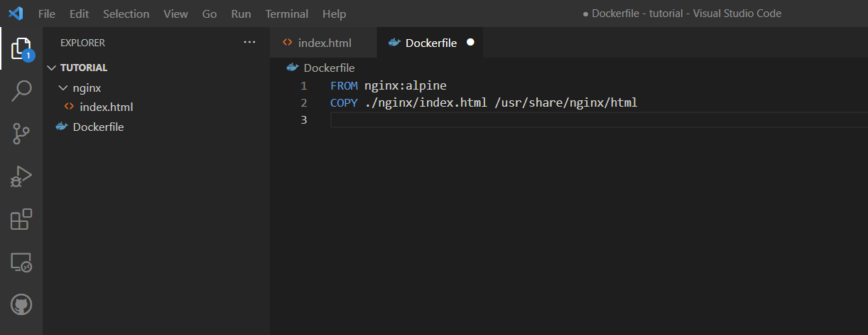Open Explorer's more actions ellipsis
Image resolution: width=868 pixels, height=335 pixels.
(249, 43)
